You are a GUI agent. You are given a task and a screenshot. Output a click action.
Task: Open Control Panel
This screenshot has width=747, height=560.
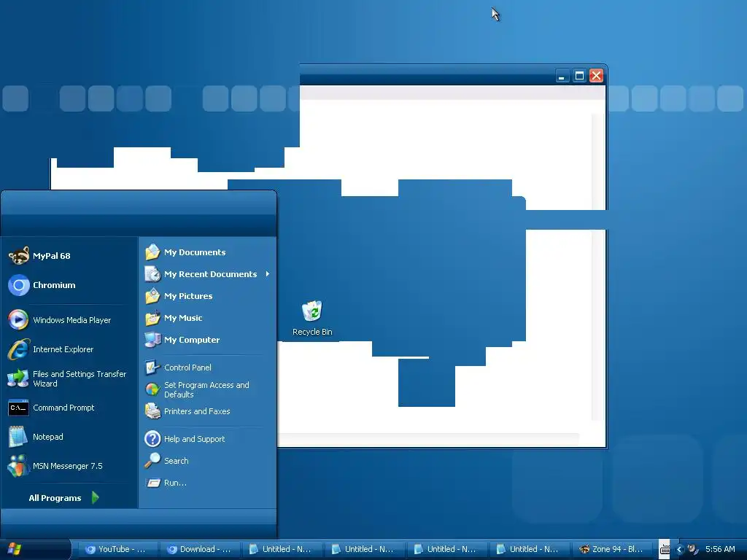[207, 367]
